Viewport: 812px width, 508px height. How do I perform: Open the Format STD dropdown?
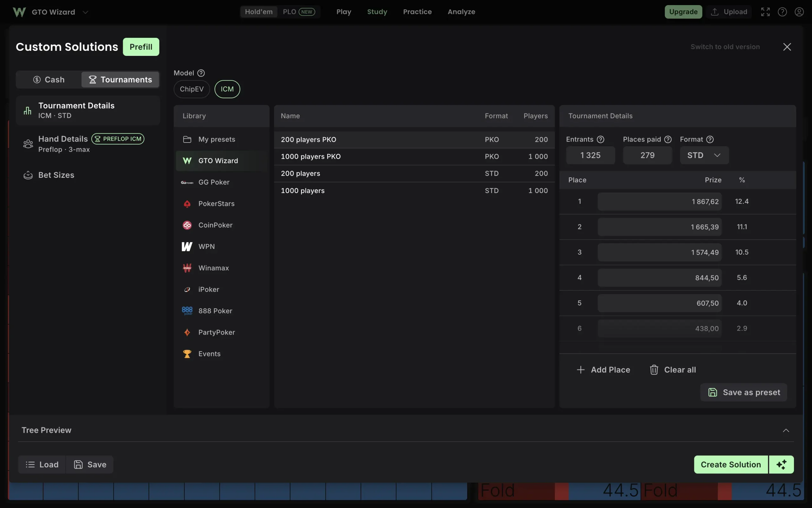pos(704,155)
